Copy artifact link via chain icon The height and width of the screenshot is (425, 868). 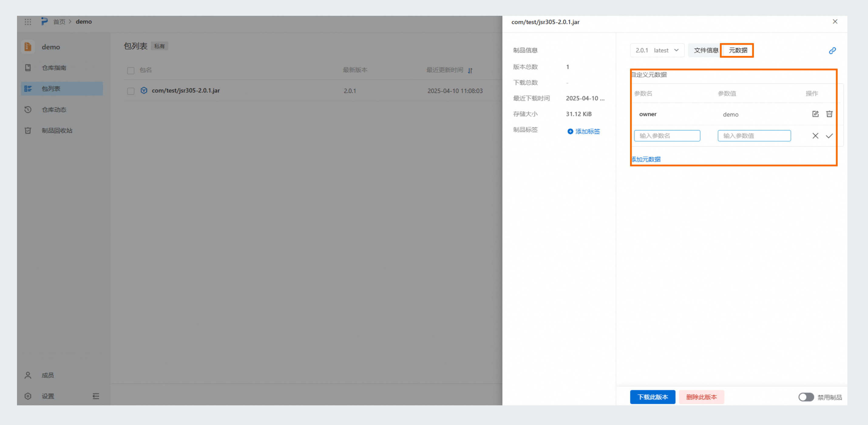(832, 51)
